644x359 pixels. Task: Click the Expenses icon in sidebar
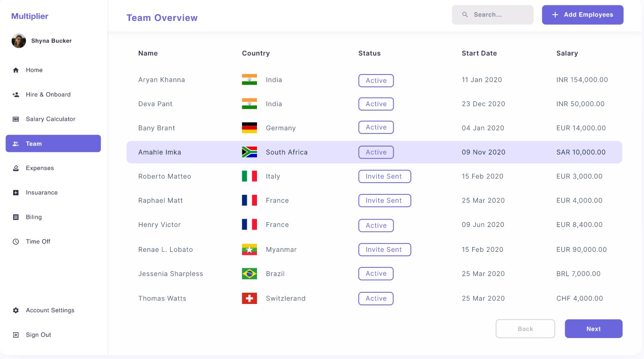click(16, 168)
